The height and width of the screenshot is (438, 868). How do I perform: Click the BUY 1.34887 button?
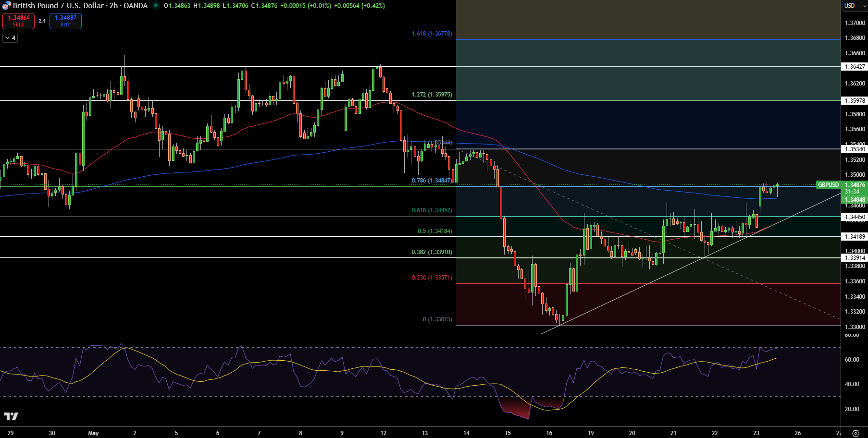(x=65, y=21)
